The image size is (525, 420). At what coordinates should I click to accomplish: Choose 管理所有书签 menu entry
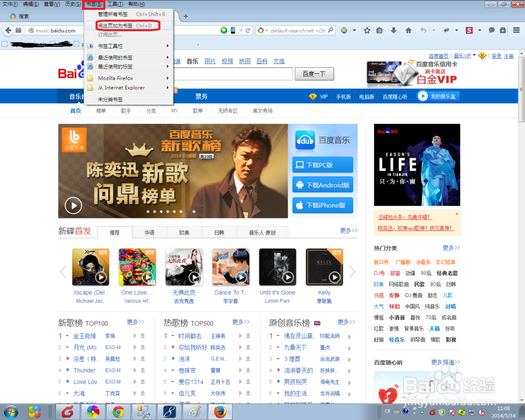129,14
